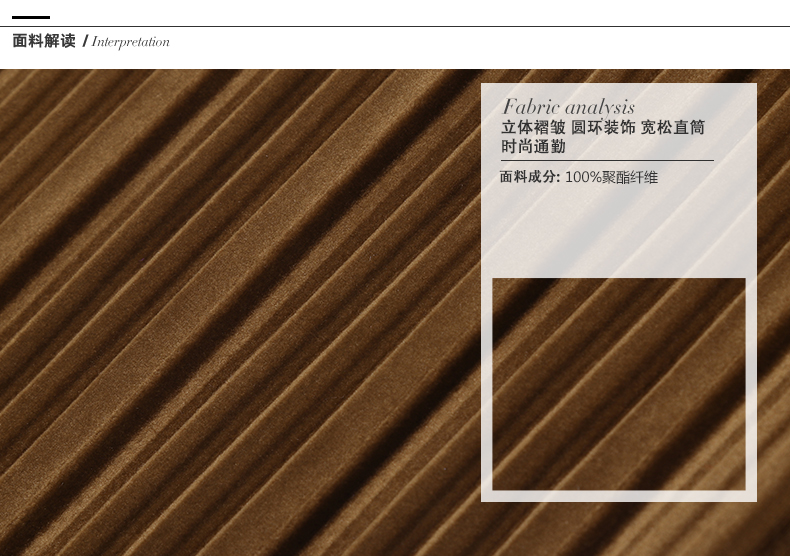
Task: Open the inset fabric close-up thumbnail
Action: point(619,384)
